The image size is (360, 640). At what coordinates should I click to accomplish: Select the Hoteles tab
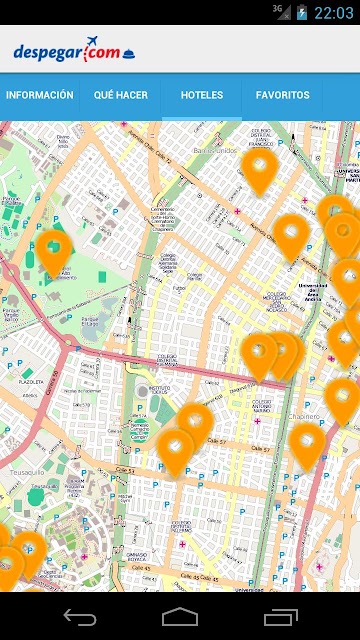coord(202,96)
